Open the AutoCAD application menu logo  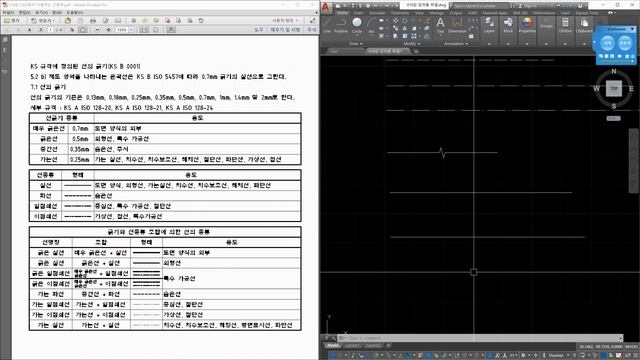pos(326,7)
